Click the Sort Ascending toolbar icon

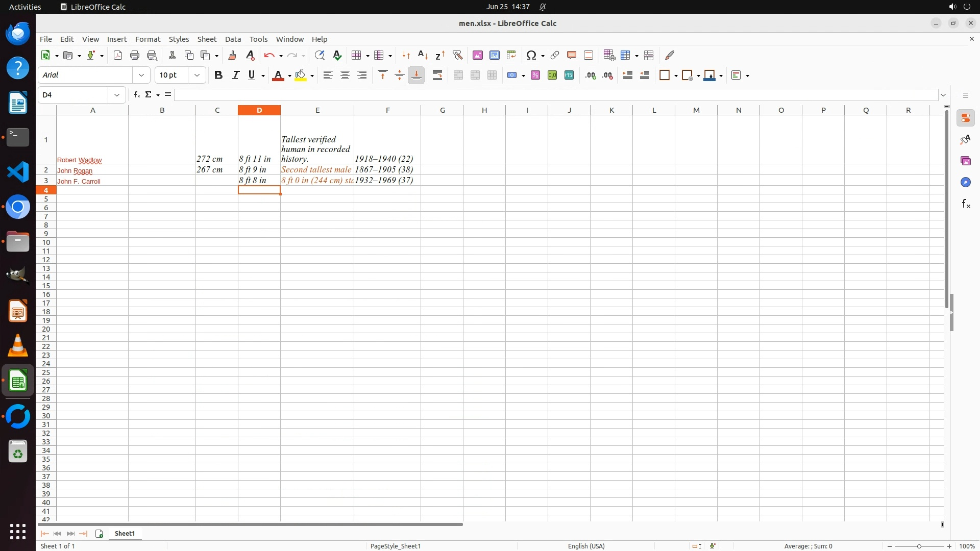(423, 55)
